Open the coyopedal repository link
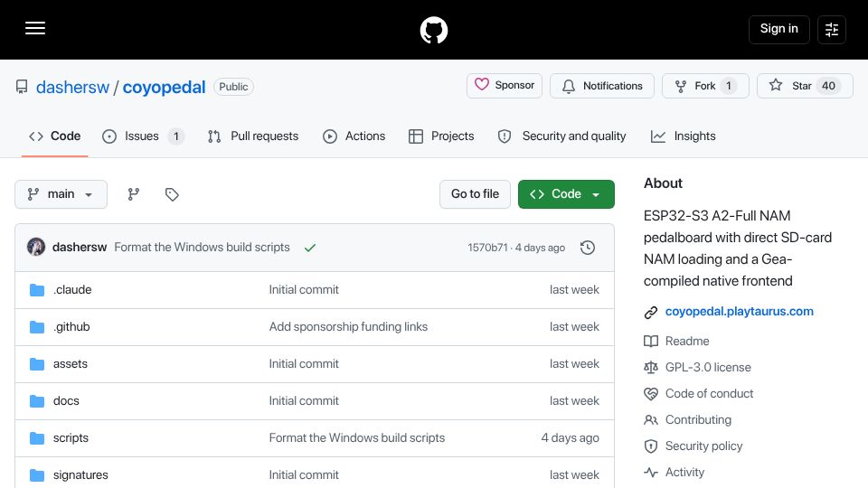Viewport: 868px width, 488px height. [x=164, y=87]
